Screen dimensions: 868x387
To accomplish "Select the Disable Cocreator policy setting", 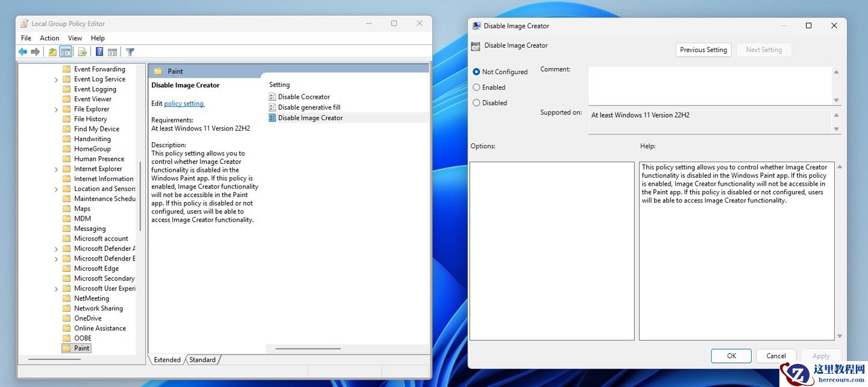I will [x=304, y=96].
